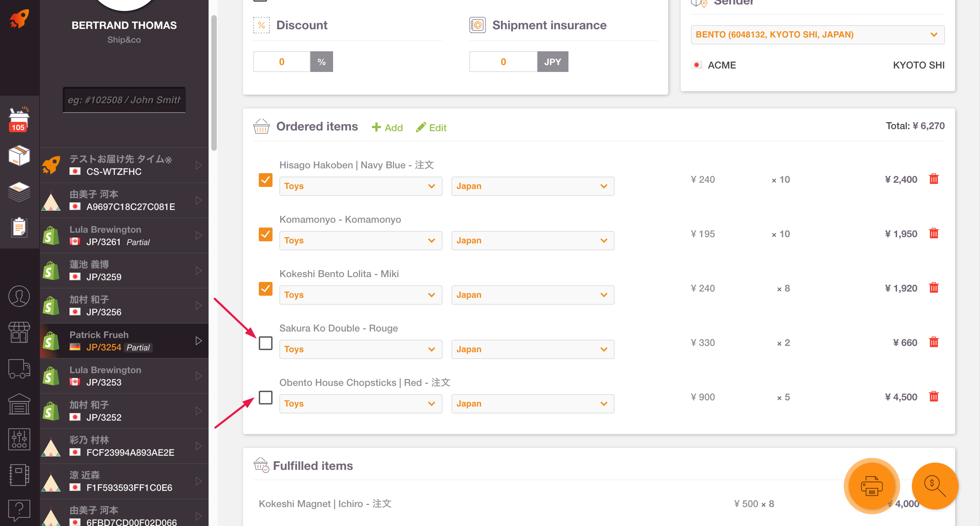The width and height of the screenshot is (980, 526).
Task: Click the Discount value input field
Action: [281, 62]
